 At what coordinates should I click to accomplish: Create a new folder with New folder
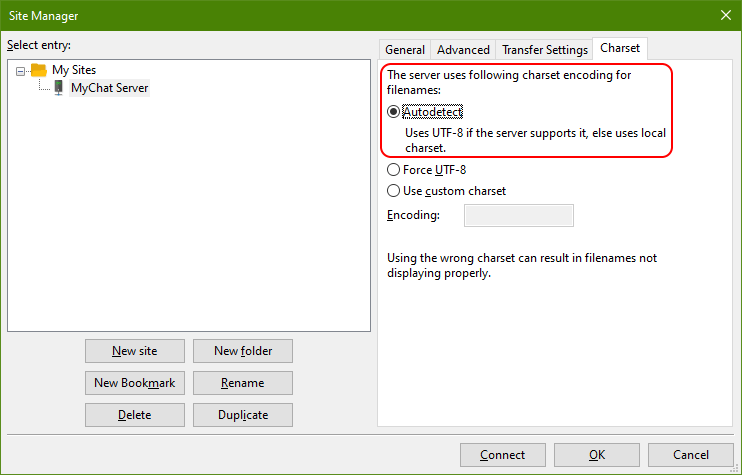(x=242, y=351)
